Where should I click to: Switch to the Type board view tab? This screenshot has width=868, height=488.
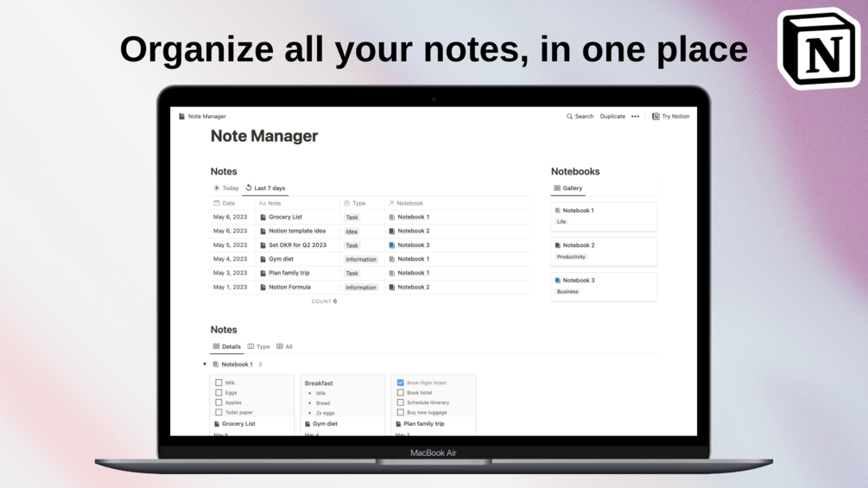[258, 346]
